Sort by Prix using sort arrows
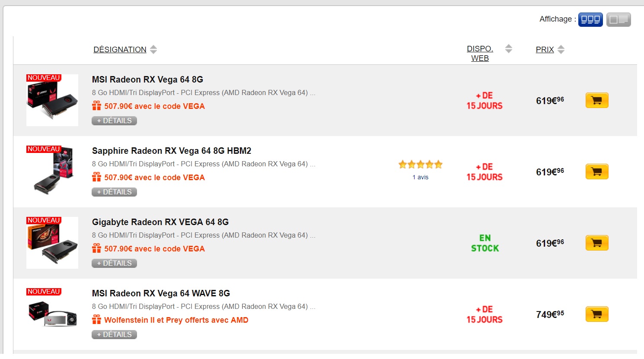The height and width of the screenshot is (359, 644). point(561,50)
